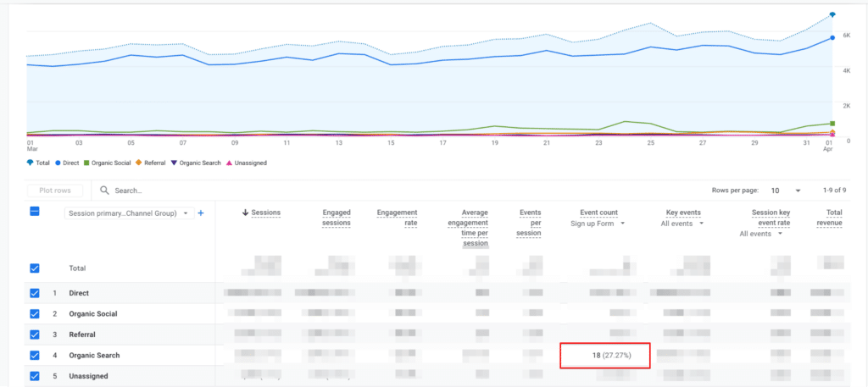The height and width of the screenshot is (387, 868).
Task: Click the 1-9 of 9 pagination text
Action: pyautogui.click(x=834, y=191)
